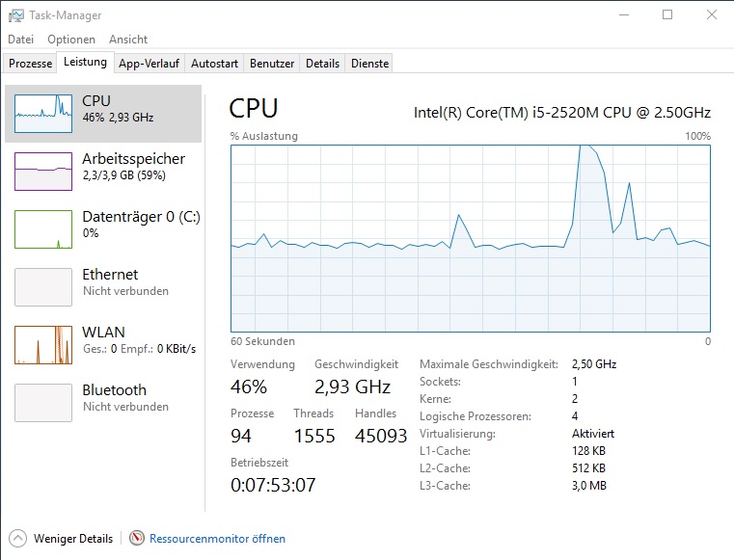The width and height of the screenshot is (734, 560).
Task: Select the Bluetooth graph thumbnail
Action: [x=43, y=403]
